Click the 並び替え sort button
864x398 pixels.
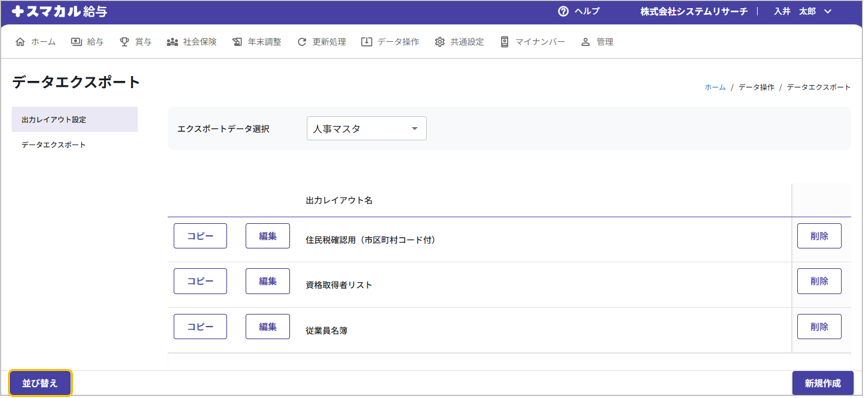point(40,383)
